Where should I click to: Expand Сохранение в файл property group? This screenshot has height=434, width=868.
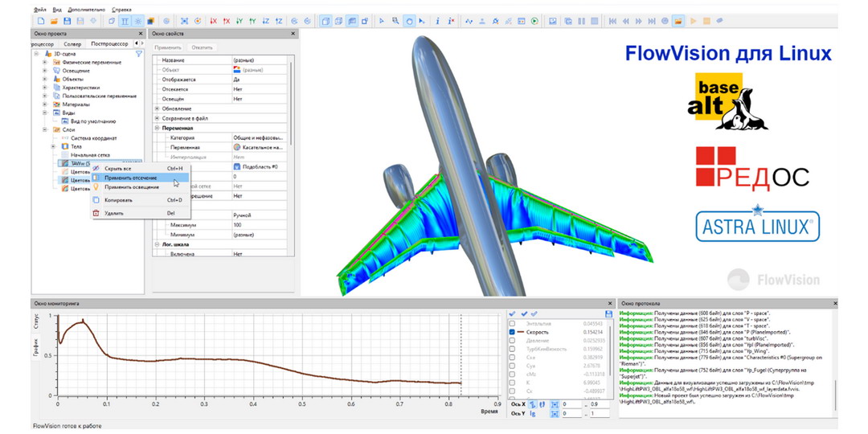click(158, 118)
